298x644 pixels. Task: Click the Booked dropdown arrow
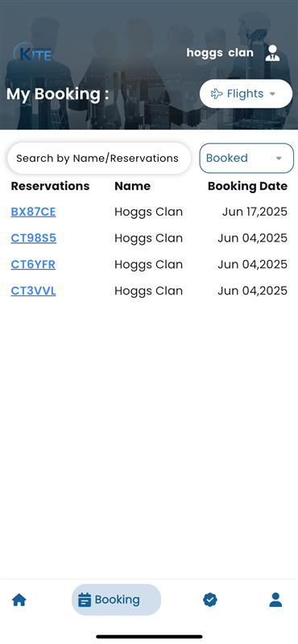279,159
